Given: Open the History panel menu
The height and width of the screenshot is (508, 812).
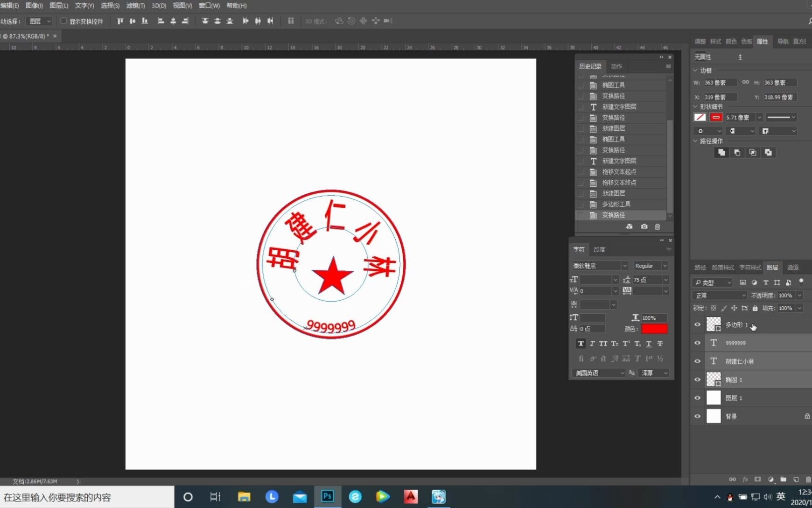Looking at the screenshot, I should pyautogui.click(x=668, y=66).
